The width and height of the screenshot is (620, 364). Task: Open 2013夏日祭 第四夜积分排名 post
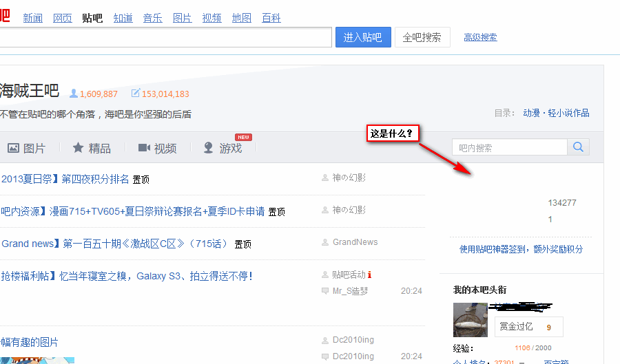(x=65, y=180)
